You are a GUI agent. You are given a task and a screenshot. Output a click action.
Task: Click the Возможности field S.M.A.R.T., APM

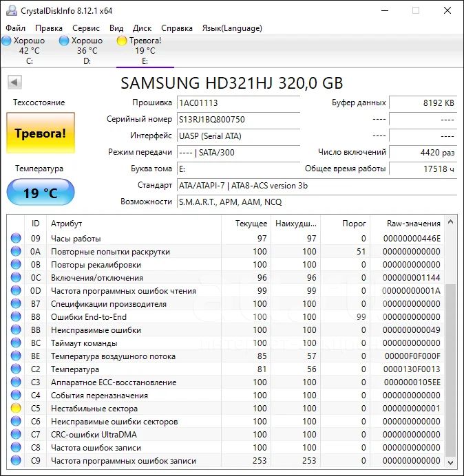317,202
